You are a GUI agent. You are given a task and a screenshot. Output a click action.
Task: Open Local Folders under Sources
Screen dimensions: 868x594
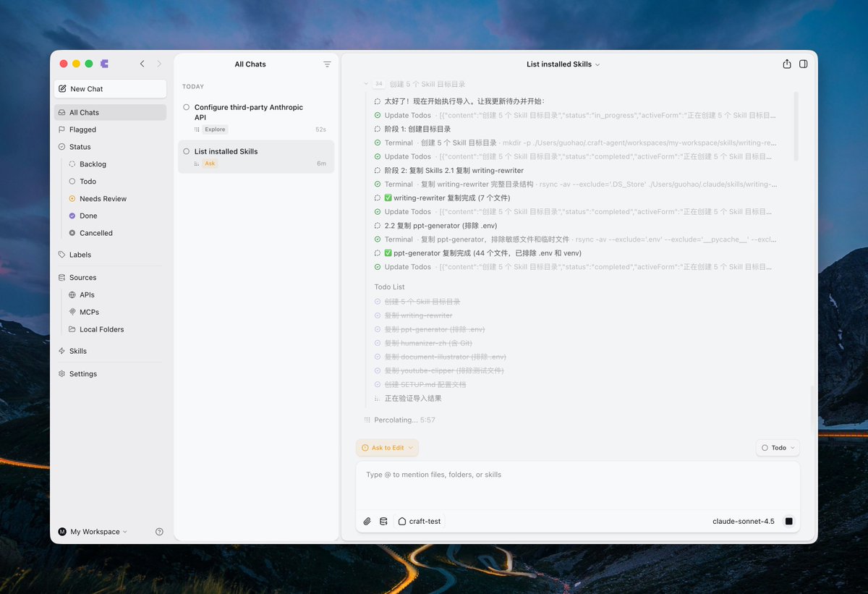coord(116,329)
